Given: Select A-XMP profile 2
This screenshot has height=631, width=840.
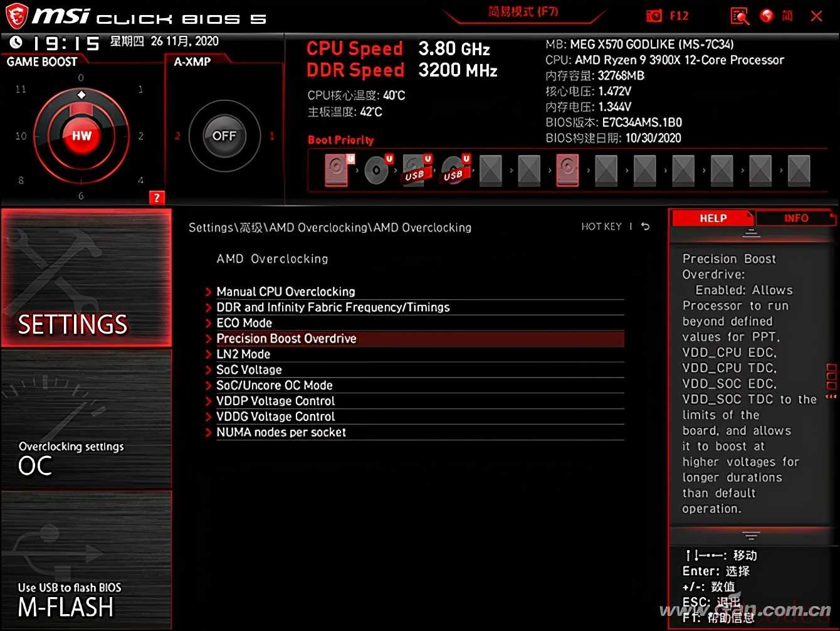Looking at the screenshot, I should tap(177, 135).
